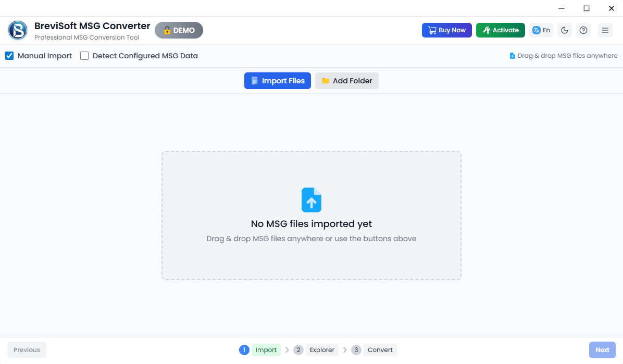Viewport: 623px width, 364px height.
Task: Go to the Convert step
Action: [x=380, y=350]
